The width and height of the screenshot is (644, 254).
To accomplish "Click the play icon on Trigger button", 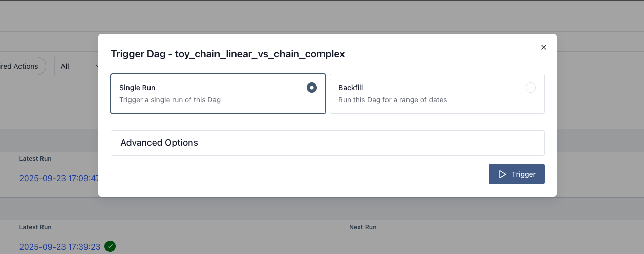I will point(503,174).
